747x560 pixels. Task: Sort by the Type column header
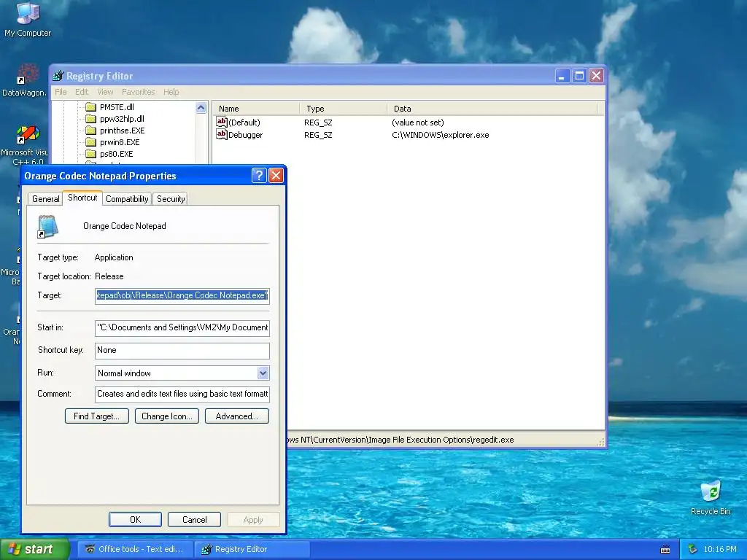344,109
